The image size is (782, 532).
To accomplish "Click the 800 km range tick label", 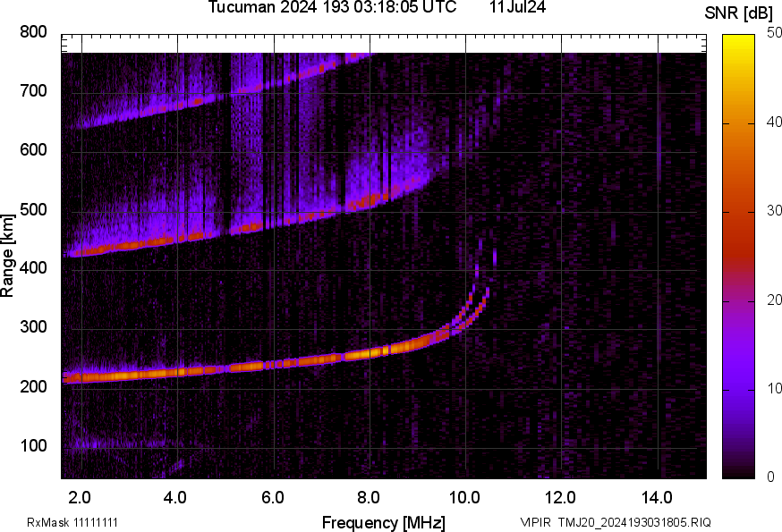I will tap(32, 32).
